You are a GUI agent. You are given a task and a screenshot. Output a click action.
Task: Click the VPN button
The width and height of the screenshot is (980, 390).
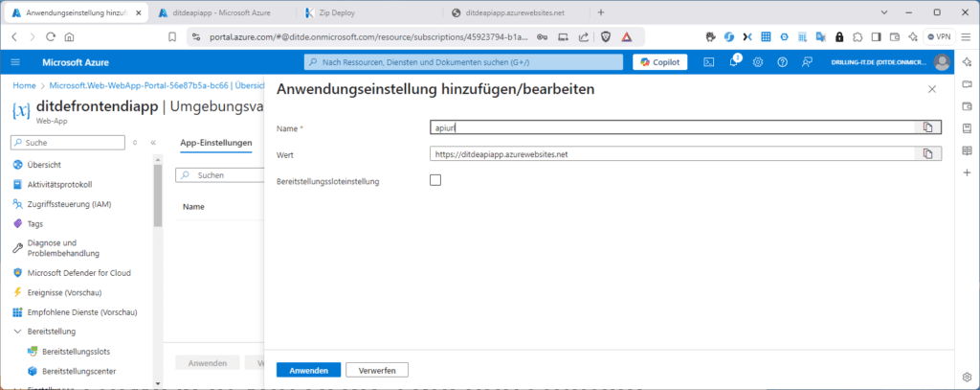click(939, 37)
